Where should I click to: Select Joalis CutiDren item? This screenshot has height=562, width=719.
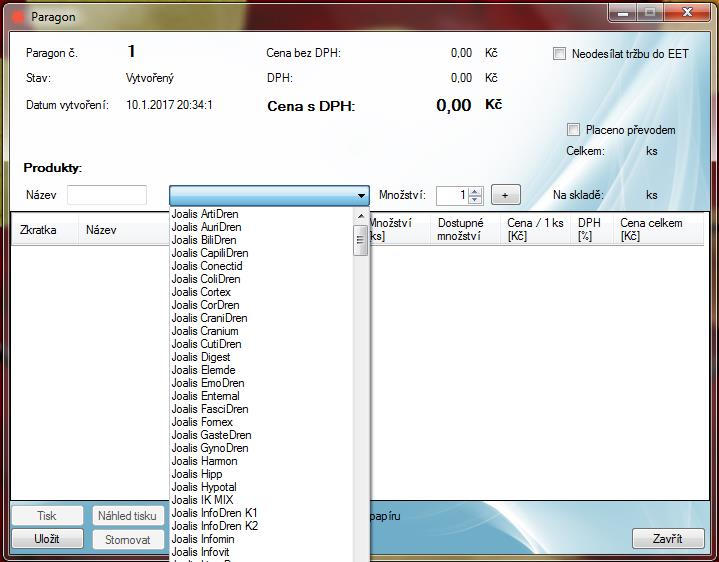pos(261,344)
